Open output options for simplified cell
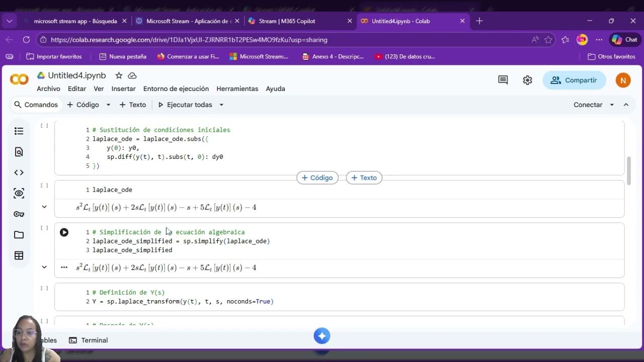The width and height of the screenshot is (644, 362). point(64,267)
